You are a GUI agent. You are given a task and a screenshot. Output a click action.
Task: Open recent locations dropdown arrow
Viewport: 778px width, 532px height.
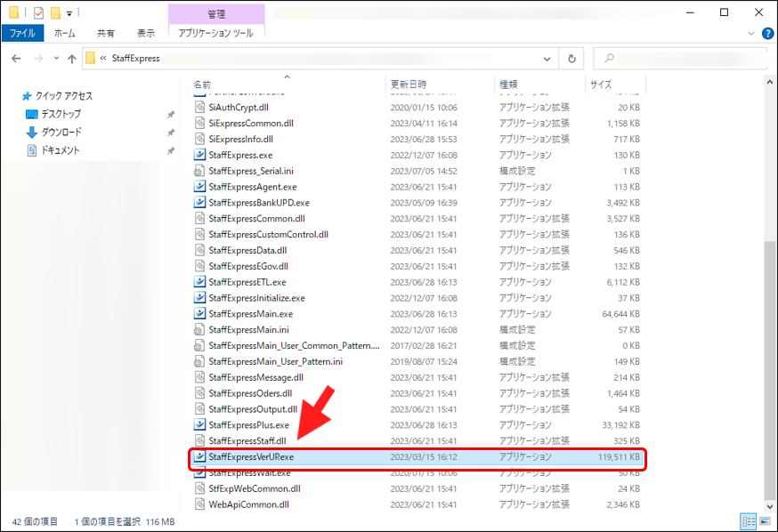pos(56,59)
